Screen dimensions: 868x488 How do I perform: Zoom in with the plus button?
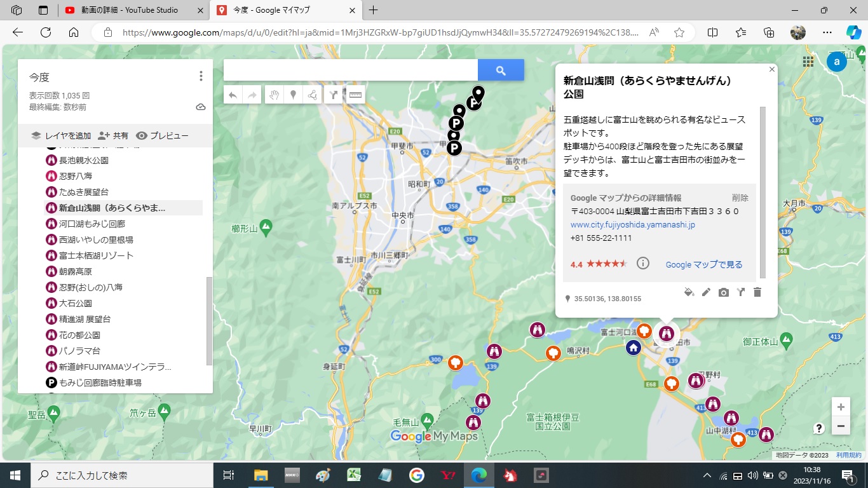pyautogui.click(x=841, y=407)
